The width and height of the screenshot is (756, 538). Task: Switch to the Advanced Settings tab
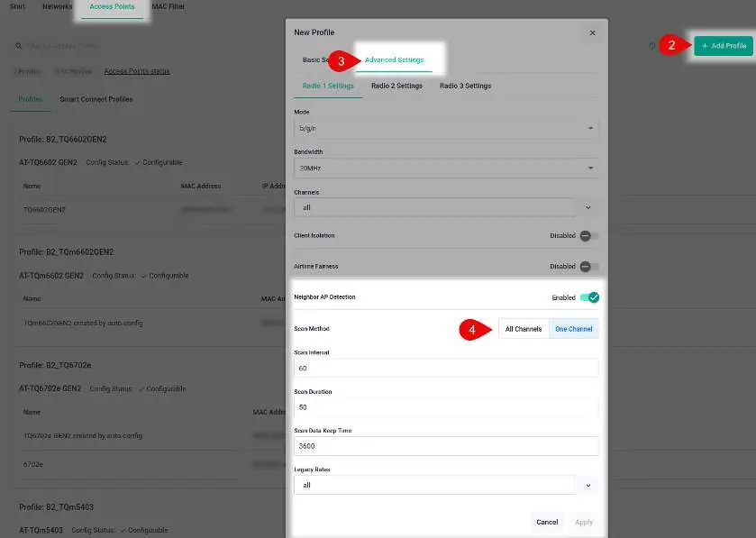point(394,59)
